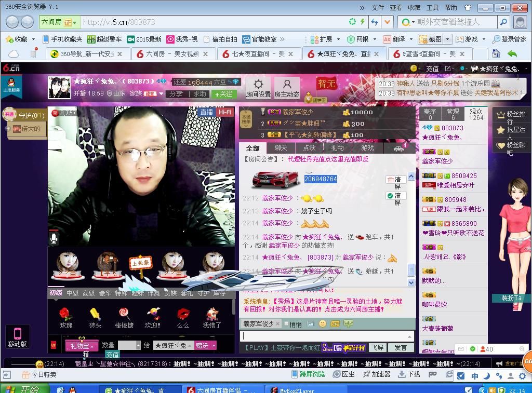Select the 豪华 luxury gift category tab
532x393 pixels.
pyautogui.click(x=105, y=293)
